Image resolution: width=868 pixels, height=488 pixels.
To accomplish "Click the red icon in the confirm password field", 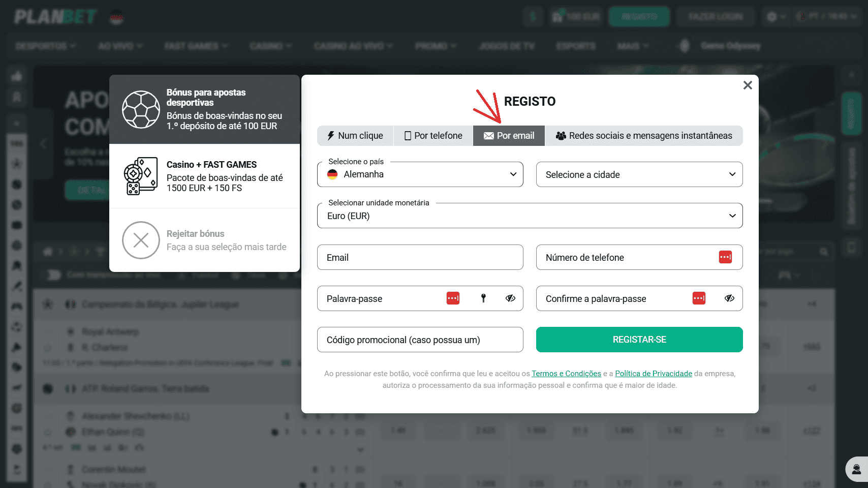I will coord(699,298).
